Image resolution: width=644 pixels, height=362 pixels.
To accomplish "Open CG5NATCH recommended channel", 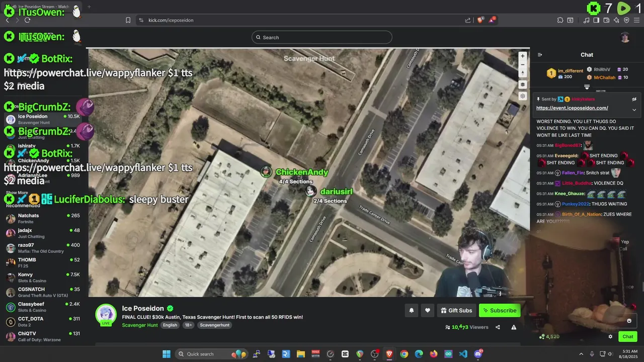I will 43,292.
